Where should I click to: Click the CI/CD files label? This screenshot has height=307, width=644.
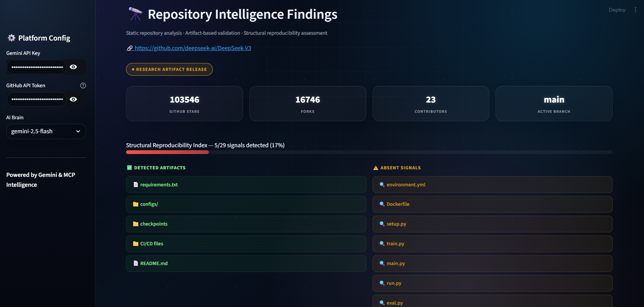(x=152, y=244)
